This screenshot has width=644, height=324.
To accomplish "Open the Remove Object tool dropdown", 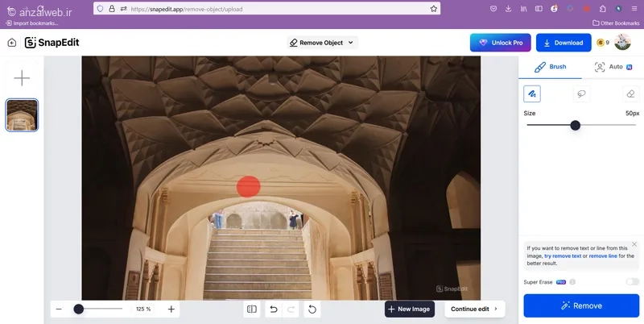I will [x=322, y=43].
